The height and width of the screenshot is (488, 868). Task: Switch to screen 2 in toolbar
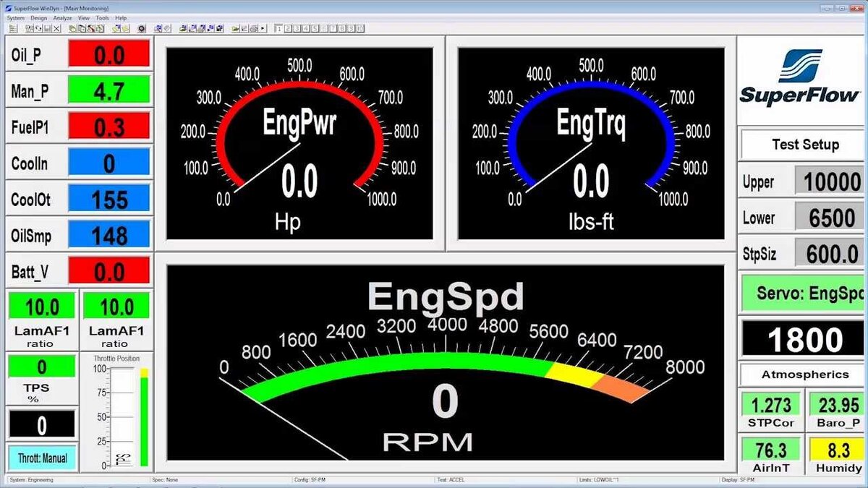(288, 28)
